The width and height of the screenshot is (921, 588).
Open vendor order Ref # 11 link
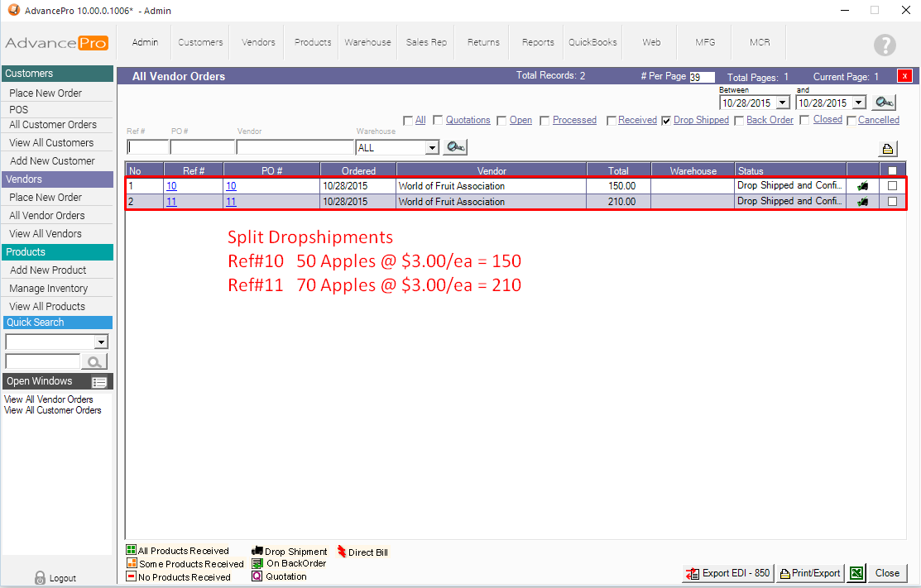click(171, 202)
